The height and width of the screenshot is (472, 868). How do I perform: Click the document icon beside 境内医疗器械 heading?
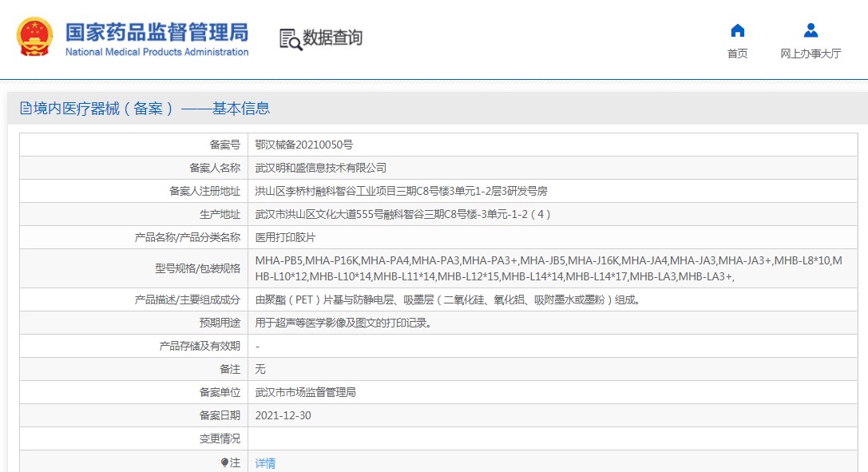pos(26,108)
